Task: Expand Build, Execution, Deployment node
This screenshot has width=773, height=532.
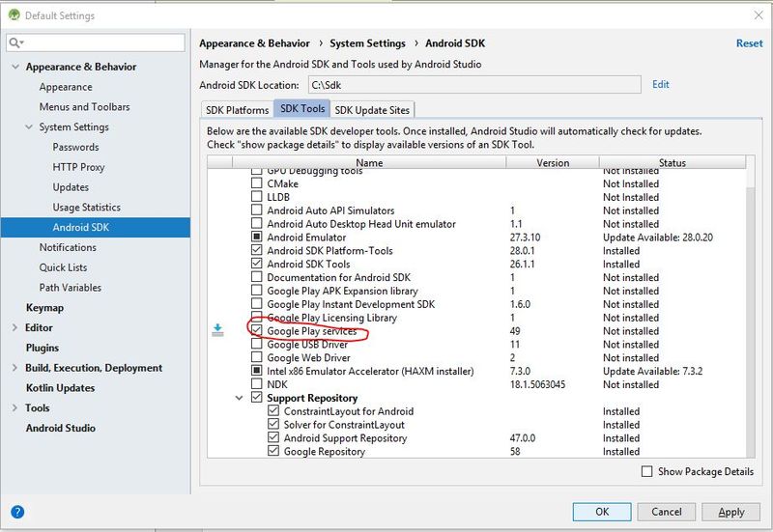Action: 14,368
